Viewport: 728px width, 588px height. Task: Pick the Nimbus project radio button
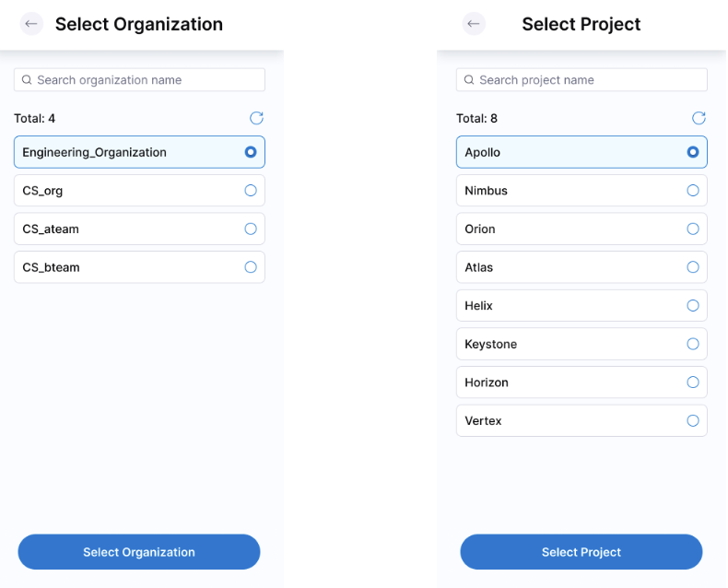point(693,191)
